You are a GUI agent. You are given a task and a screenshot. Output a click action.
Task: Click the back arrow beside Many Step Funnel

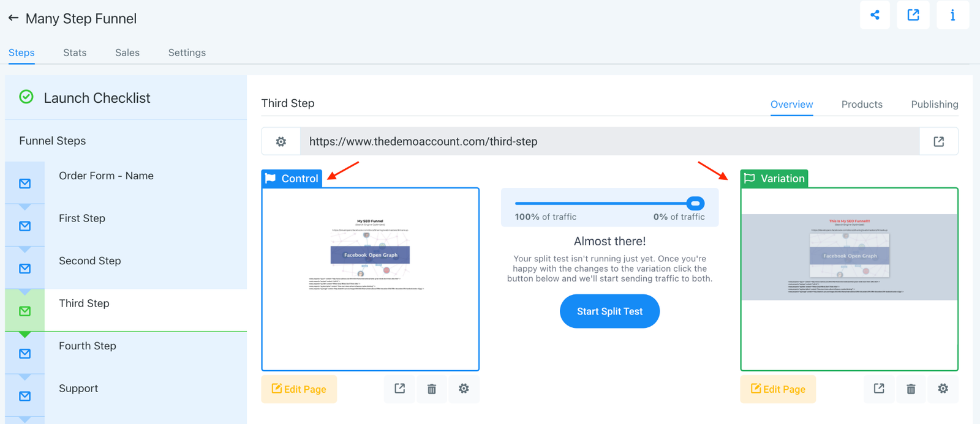click(x=13, y=18)
